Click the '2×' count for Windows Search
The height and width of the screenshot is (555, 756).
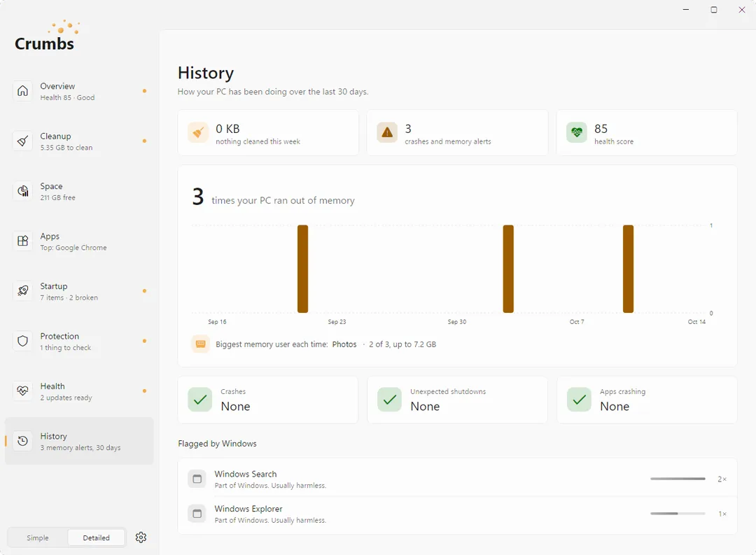[722, 479]
